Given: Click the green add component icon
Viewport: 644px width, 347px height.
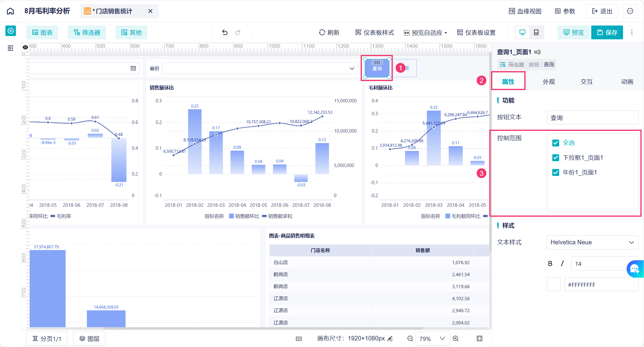Looking at the screenshot, I should 10,31.
